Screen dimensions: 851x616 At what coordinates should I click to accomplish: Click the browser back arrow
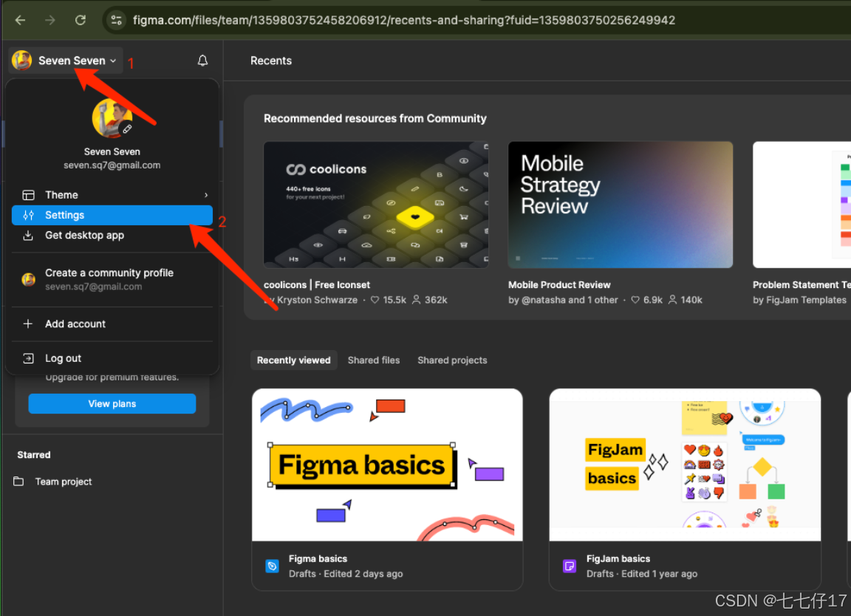pyautogui.click(x=21, y=21)
